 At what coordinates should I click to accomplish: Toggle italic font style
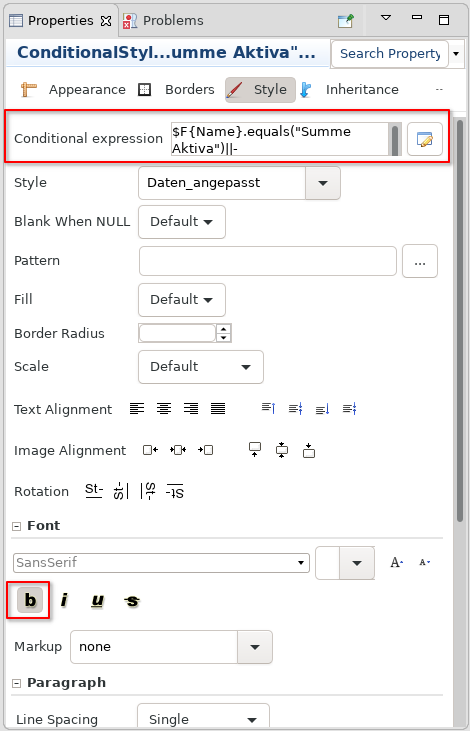pyautogui.click(x=64, y=600)
